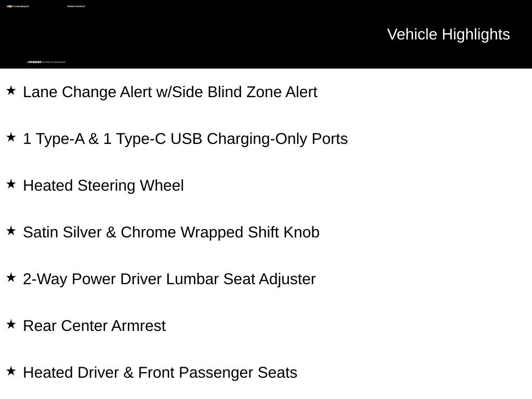This screenshot has height=399, width=532.
Task: Click the star beside Lumbar Seat Adjuster
Action: coord(11,278)
